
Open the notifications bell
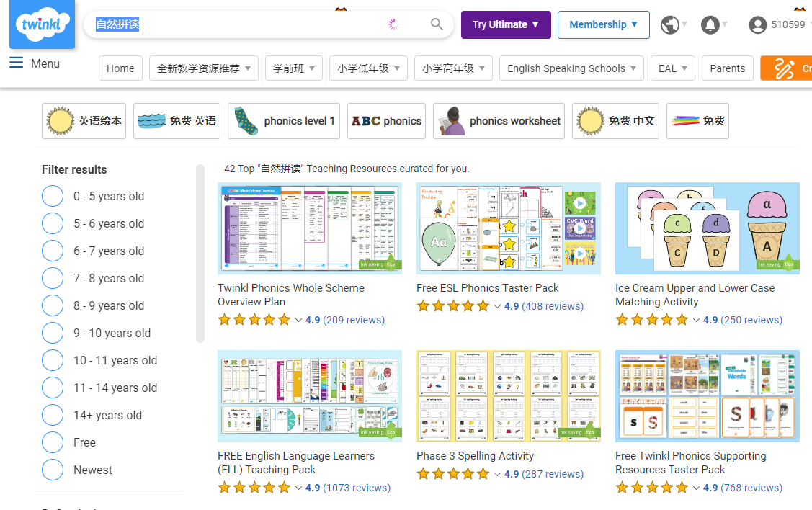[710, 24]
